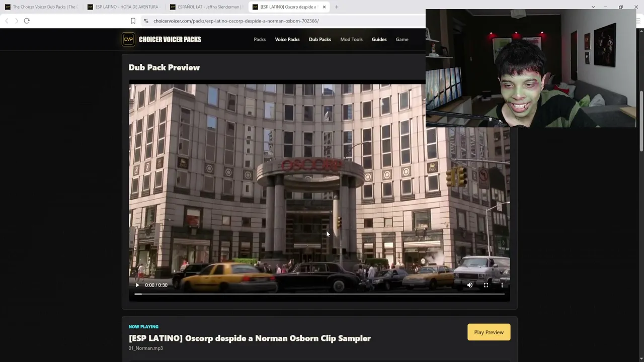Open the Dub Packs nav link

320,39
